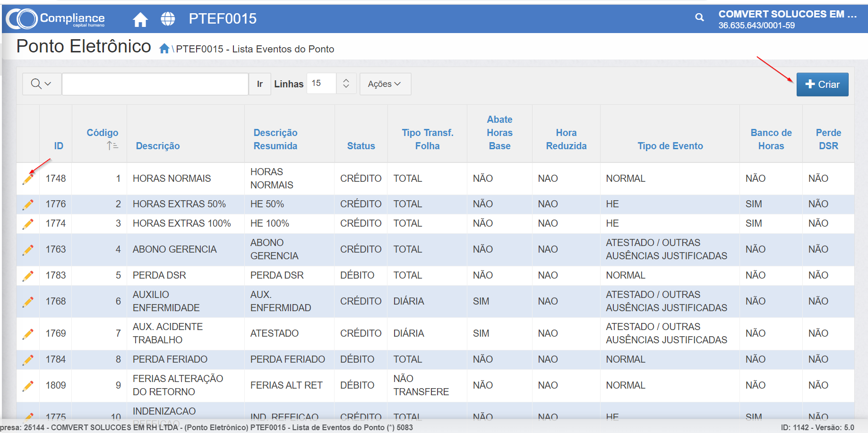Edit row 1769 AUX. ACIDENTE TRABALHO pencil

[x=28, y=334]
